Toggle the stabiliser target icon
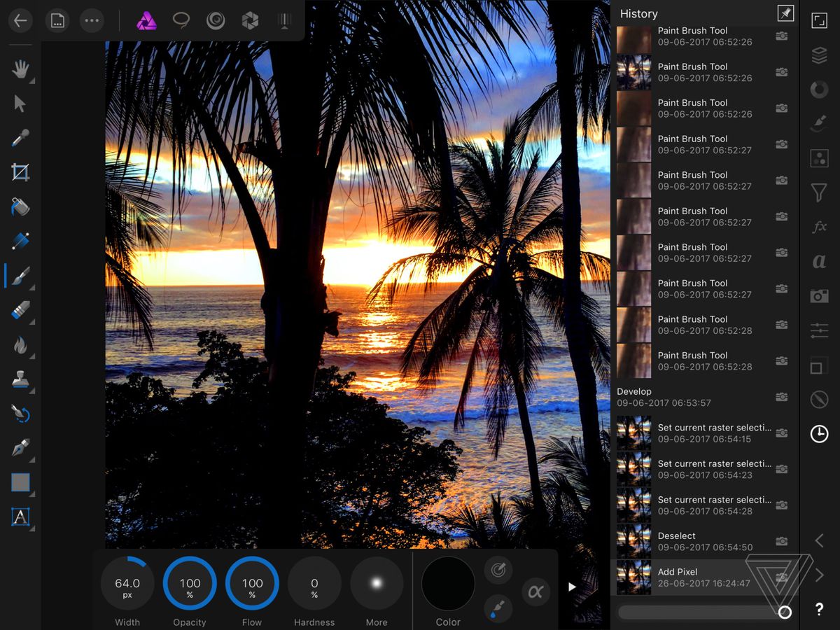Viewport: 840px width, 630px height. click(x=498, y=570)
